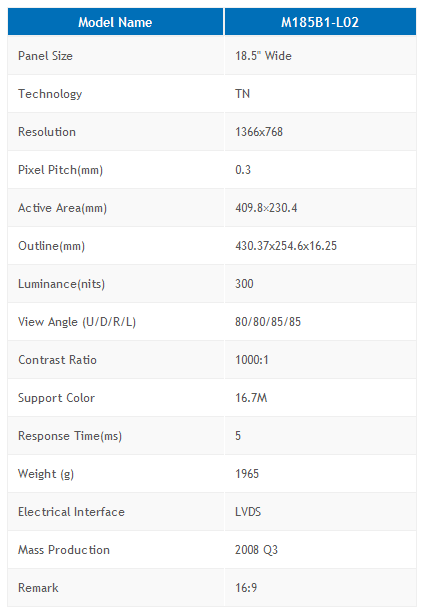Viewport: 429px width, 612px height.
Task: Click the Outline(mm) dimensions value 430.37x254.6x16.25
Action: pos(286,246)
